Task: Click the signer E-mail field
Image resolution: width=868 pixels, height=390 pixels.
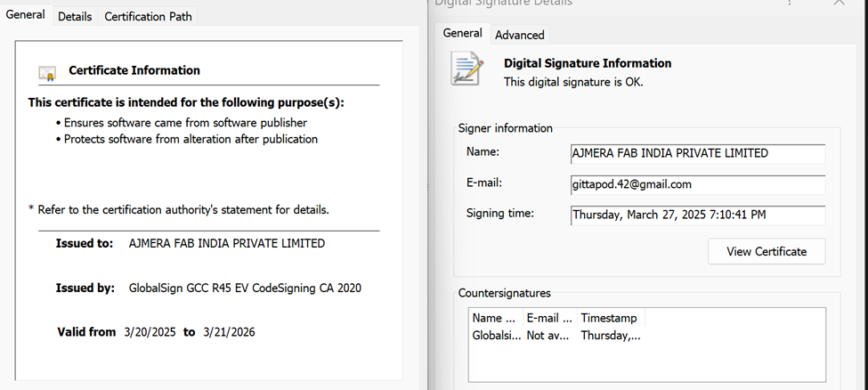Action: click(697, 184)
